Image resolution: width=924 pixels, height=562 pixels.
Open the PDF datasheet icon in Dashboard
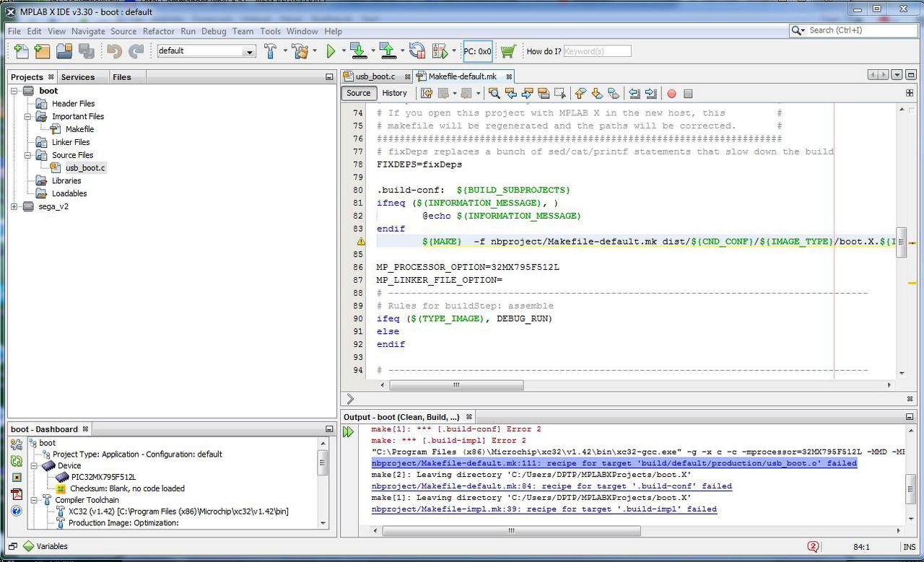pos(17,494)
